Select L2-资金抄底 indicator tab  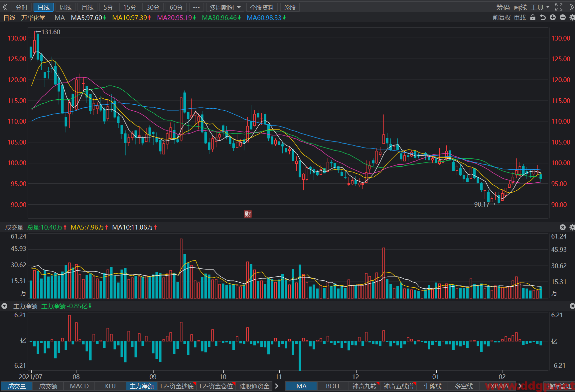pyautogui.click(x=177, y=386)
